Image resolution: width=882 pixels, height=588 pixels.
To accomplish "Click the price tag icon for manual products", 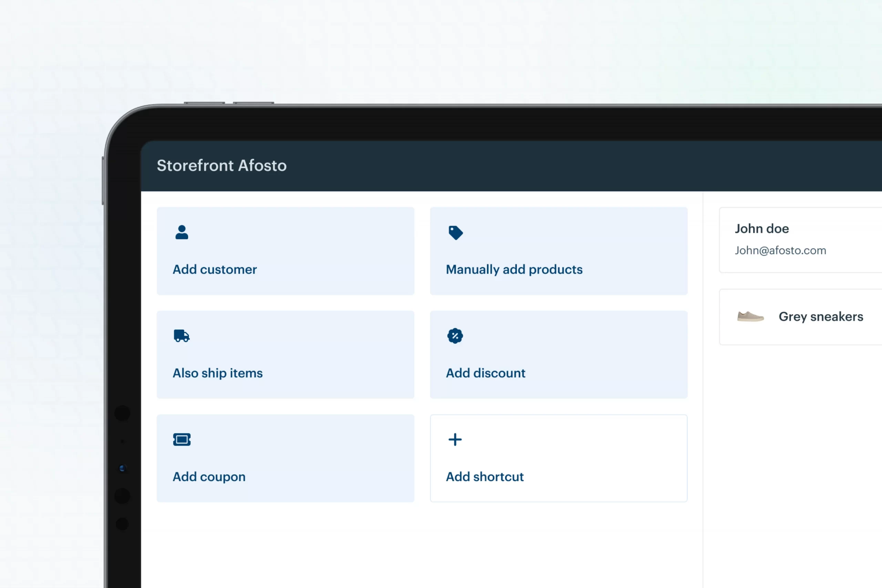I will tap(455, 233).
